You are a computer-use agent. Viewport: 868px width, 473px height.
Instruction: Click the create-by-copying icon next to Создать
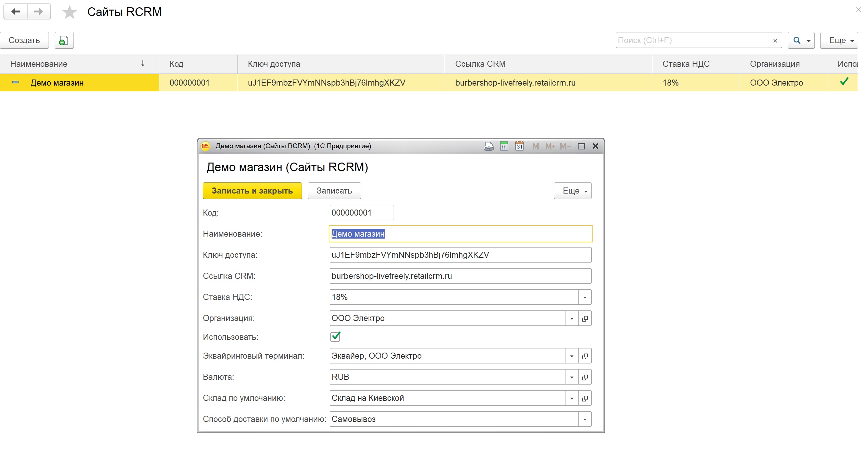(64, 40)
